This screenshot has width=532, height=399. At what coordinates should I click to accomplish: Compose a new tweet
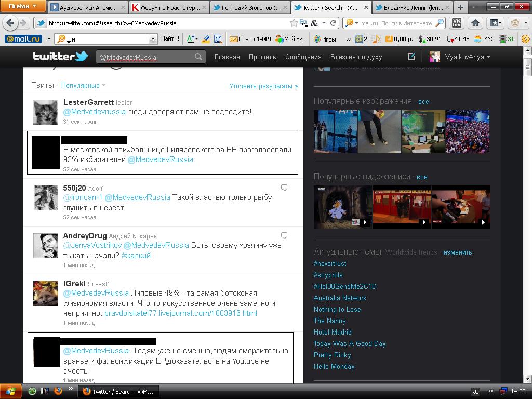pos(411,57)
